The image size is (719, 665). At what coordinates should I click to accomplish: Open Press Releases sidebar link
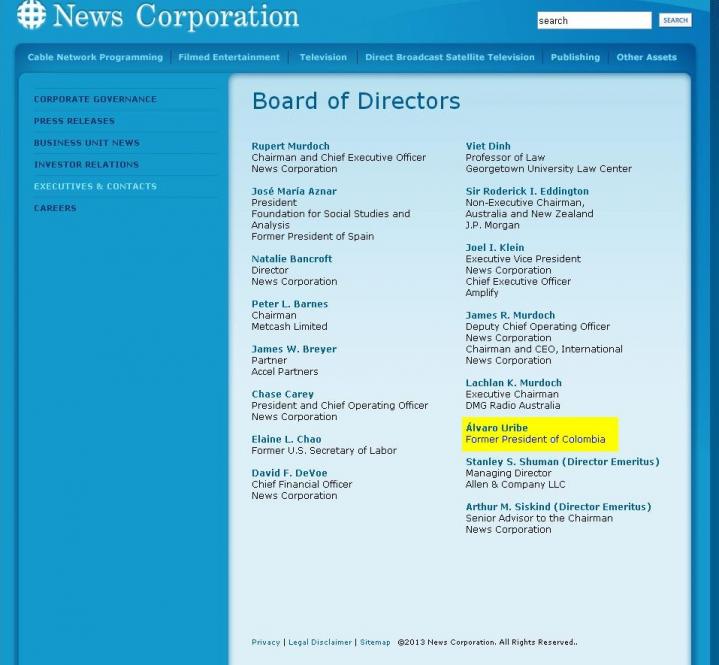coord(74,121)
